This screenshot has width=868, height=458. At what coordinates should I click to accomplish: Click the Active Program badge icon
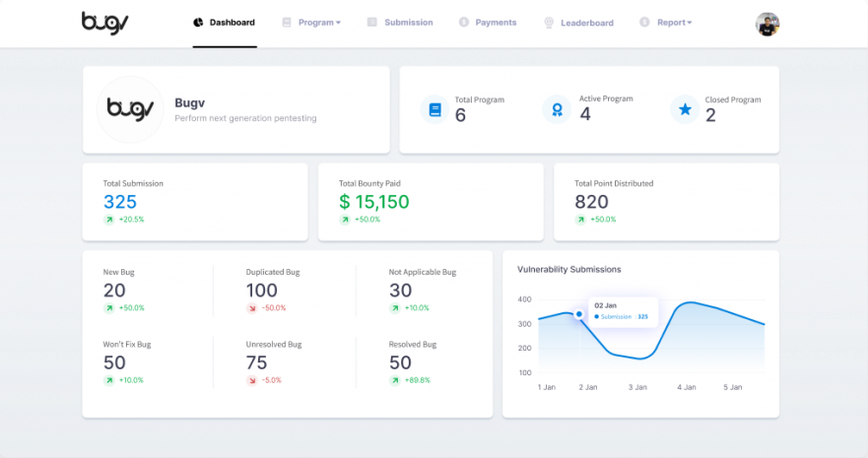point(557,109)
